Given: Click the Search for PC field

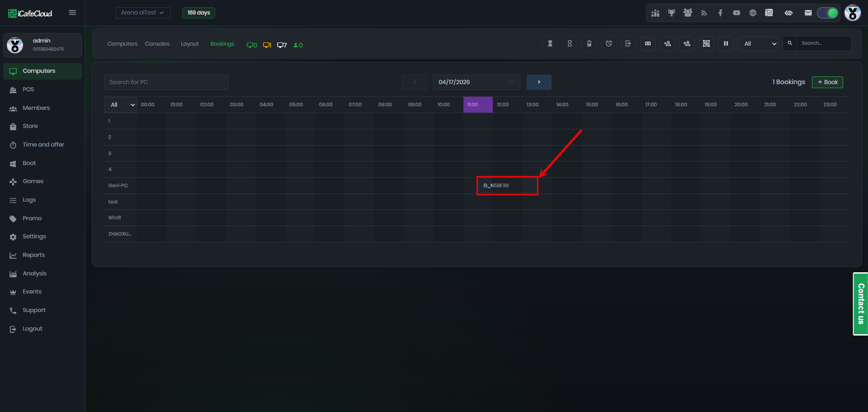Looking at the screenshot, I should 166,82.
